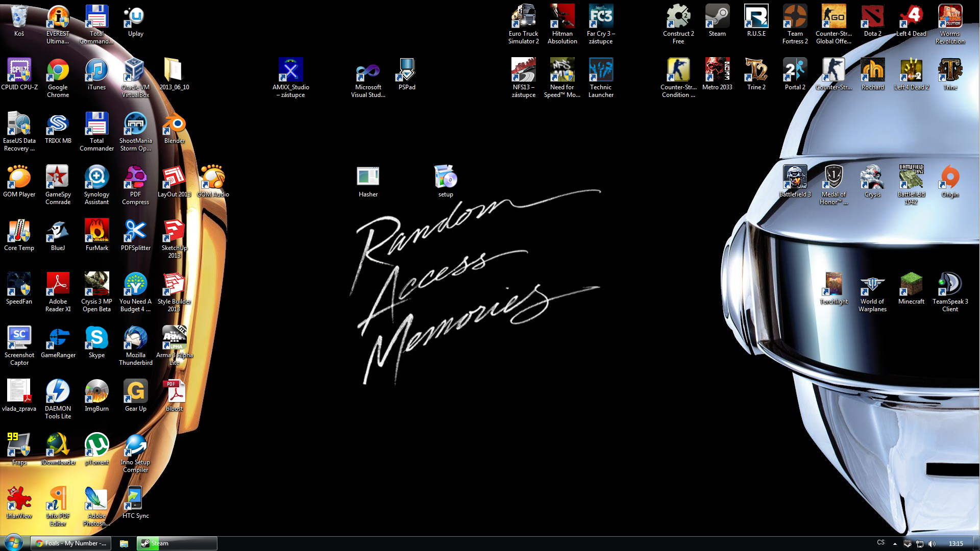Launch Adobe Photoshop shortcut
The image size is (980, 551).
96,507
